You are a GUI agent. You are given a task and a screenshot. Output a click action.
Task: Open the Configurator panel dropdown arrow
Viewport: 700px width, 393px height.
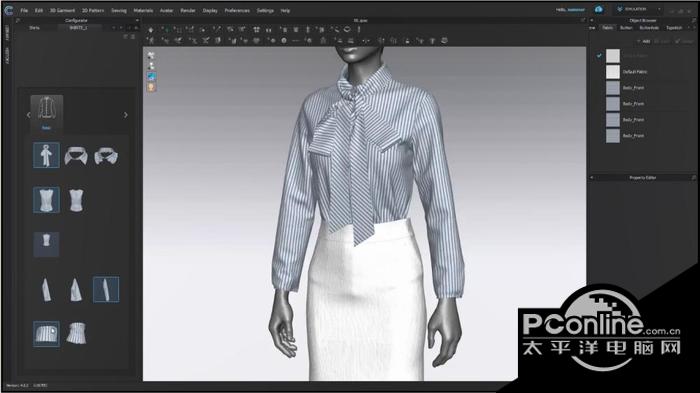coord(137,20)
